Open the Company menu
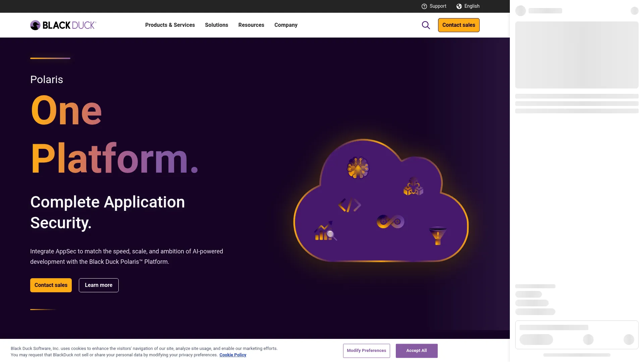The height and width of the screenshot is (362, 644). (286, 25)
